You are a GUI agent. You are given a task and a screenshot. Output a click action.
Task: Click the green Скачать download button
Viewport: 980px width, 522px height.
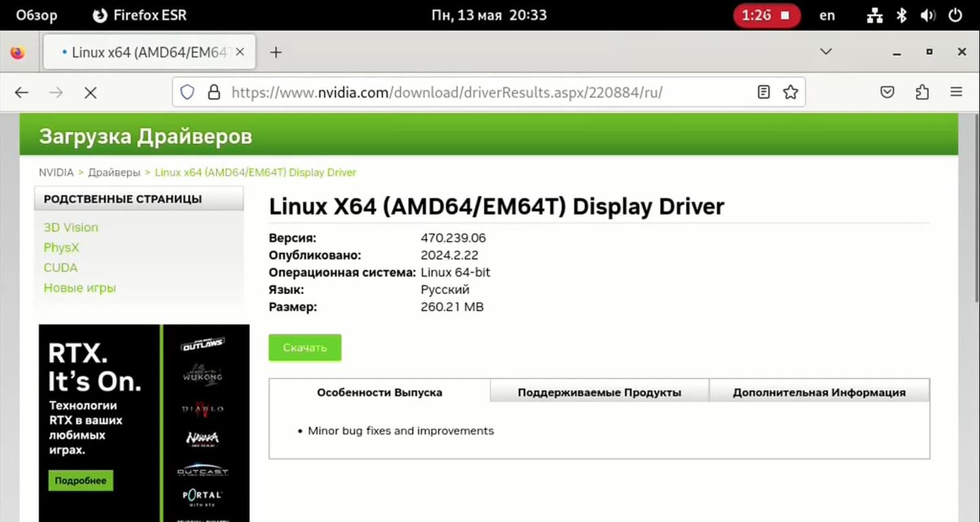[x=305, y=347]
